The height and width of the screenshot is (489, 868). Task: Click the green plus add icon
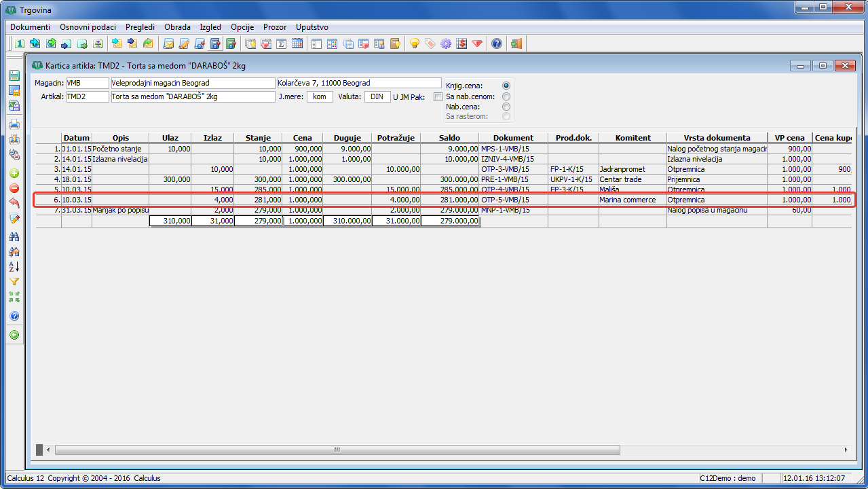coord(14,173)
